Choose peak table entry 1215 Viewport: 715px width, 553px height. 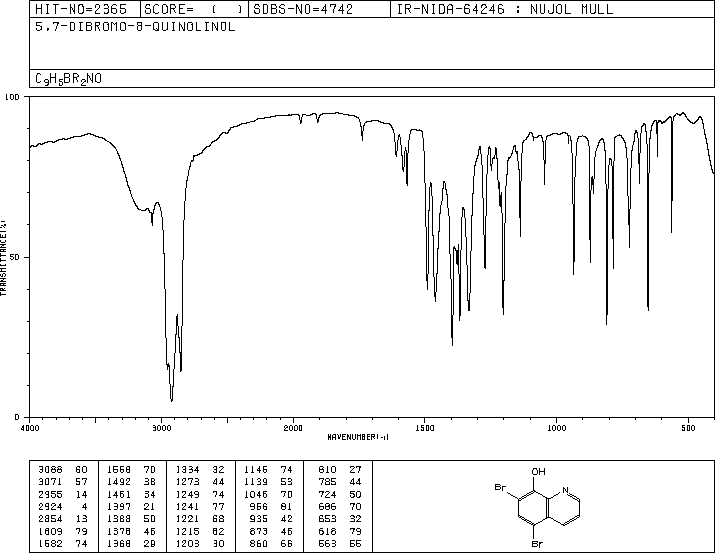click(200, 532)
